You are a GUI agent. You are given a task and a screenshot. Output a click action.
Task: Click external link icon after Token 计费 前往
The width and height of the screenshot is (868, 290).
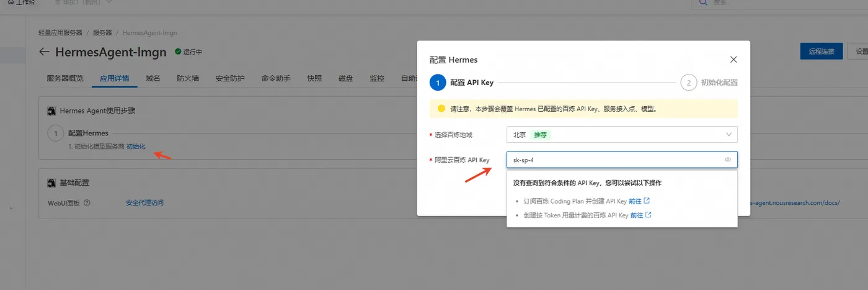649,215
